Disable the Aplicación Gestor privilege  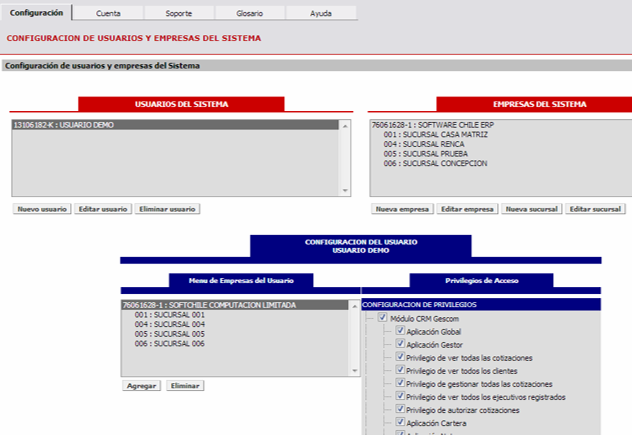400,344
